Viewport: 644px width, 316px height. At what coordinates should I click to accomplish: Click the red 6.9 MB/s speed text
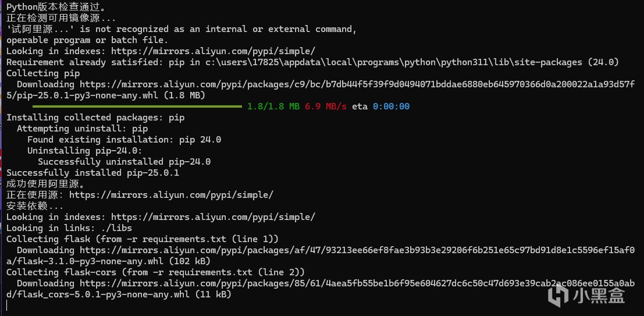pos(326,106)
